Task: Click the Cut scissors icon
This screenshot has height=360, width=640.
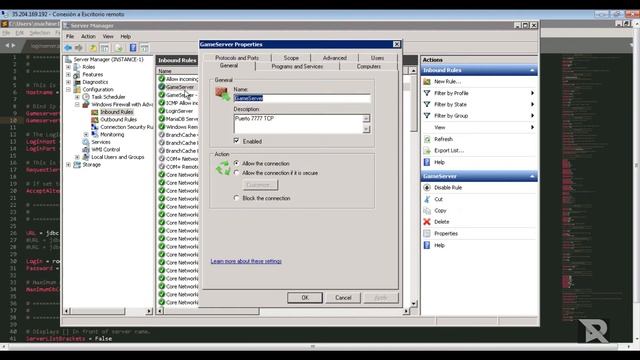Action: tap(427, 199)
